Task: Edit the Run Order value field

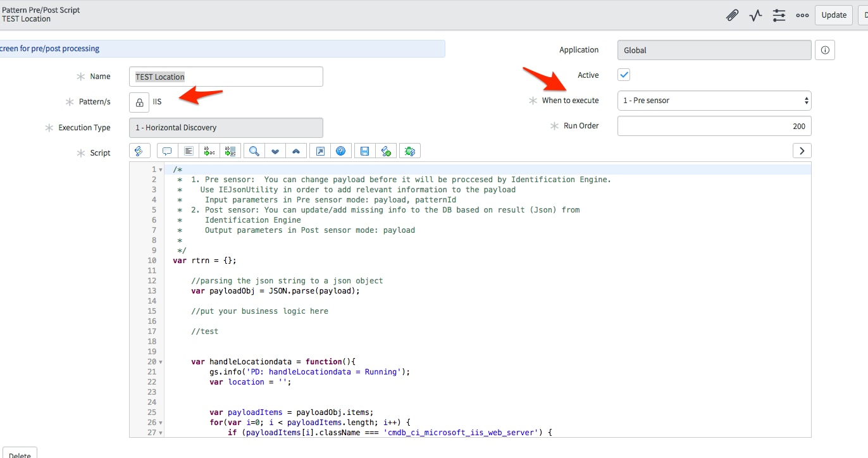Action: tap(714, 126)
